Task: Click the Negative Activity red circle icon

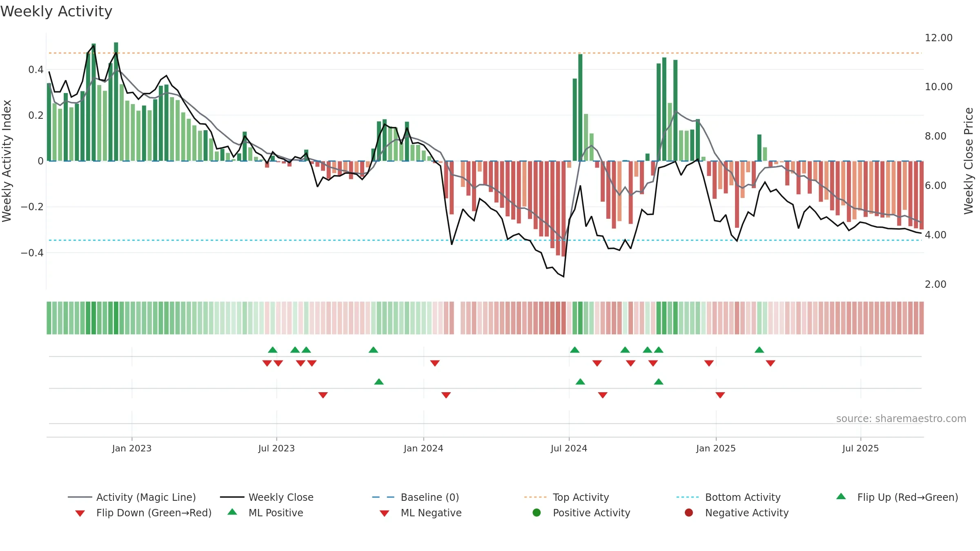Action: (689, 513)
